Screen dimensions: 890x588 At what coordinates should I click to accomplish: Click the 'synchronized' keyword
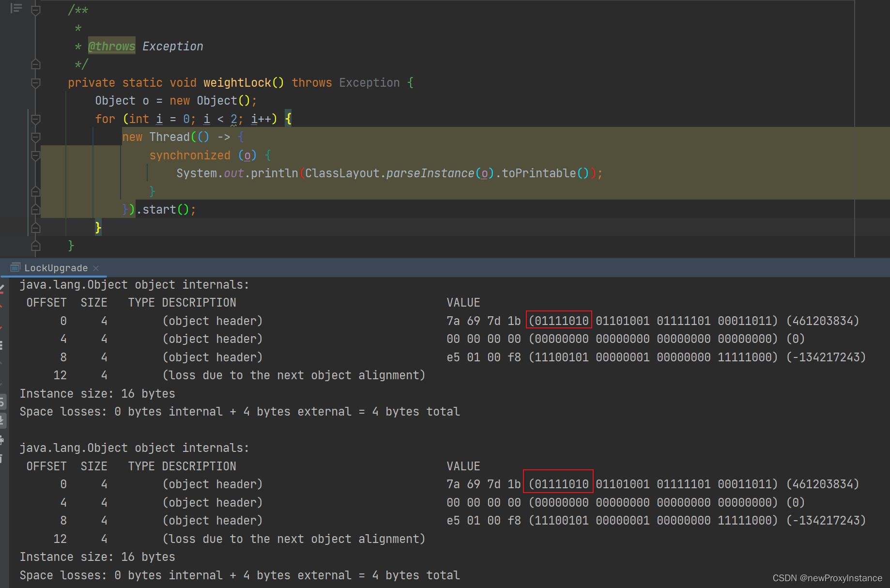[190, 155]
